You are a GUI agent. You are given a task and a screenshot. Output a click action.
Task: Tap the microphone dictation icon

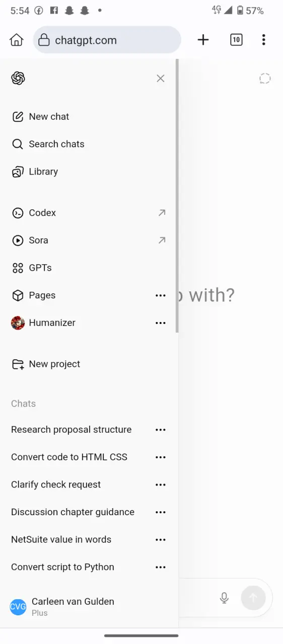(x=224, y=598)
